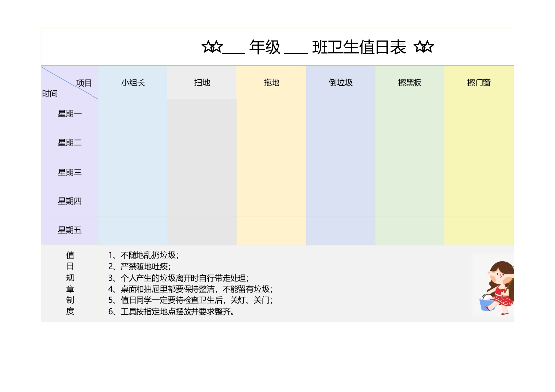
Task: Click the 拖地 header cell
Action: tap(271, 83)
